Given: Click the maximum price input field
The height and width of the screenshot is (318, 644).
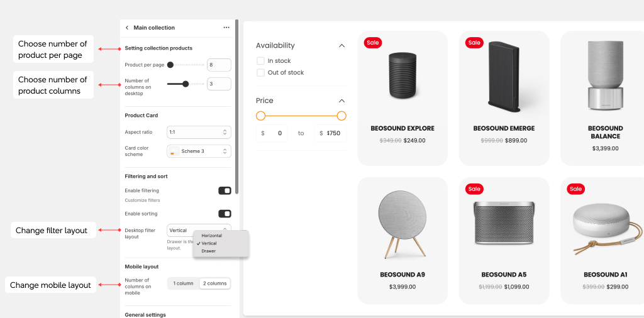Looking at the screenshot, I should [x=330, y=133].
